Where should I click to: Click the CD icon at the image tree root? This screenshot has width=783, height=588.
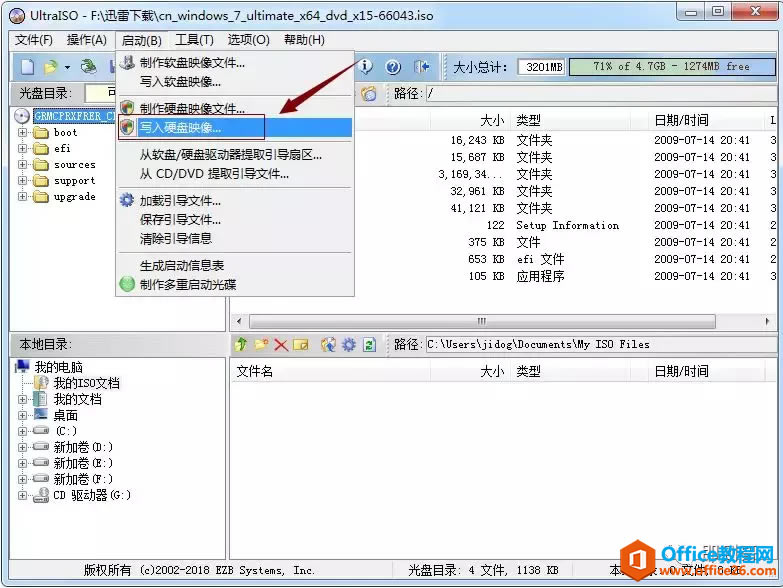(21, 116)
